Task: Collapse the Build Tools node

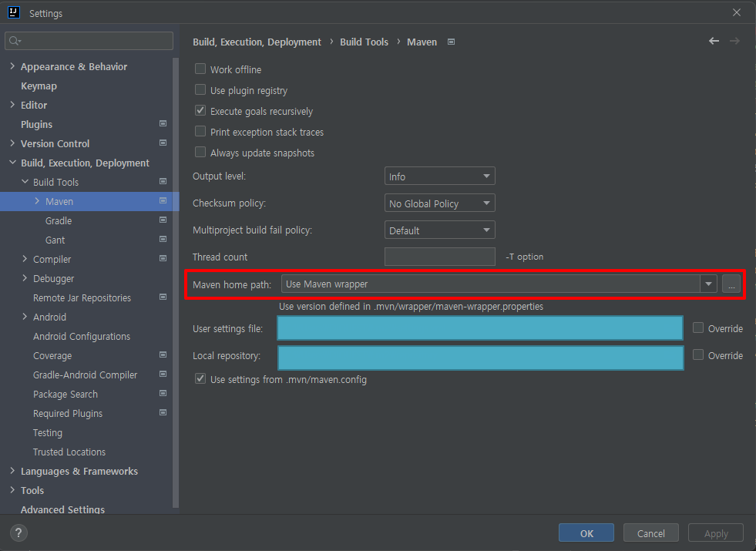Action: (25, 182)
